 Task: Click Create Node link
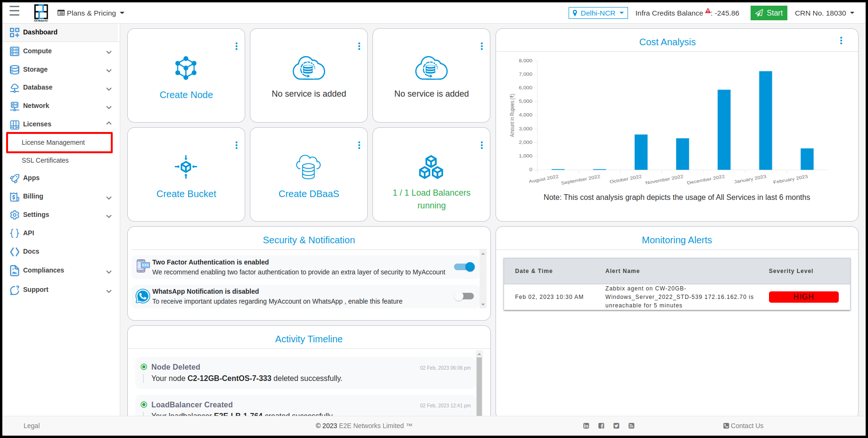186,95
